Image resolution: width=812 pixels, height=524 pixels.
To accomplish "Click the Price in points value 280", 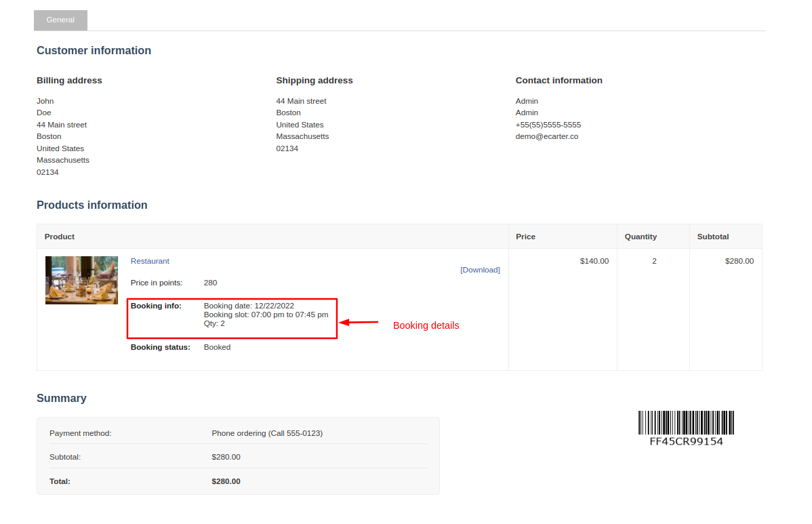I will tap(210, 283).
